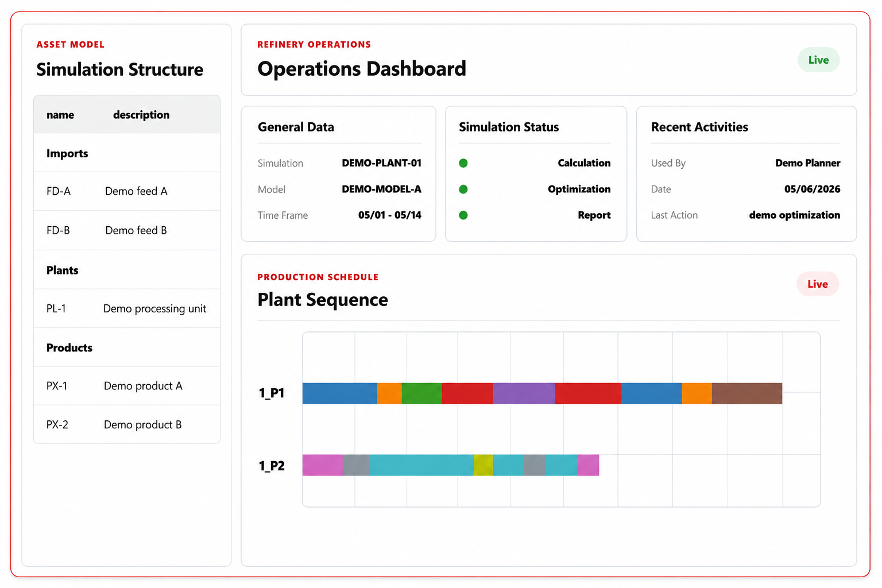Select the PL-1 name cell
This screenshot has height=588, width=882.
[56, 308]
